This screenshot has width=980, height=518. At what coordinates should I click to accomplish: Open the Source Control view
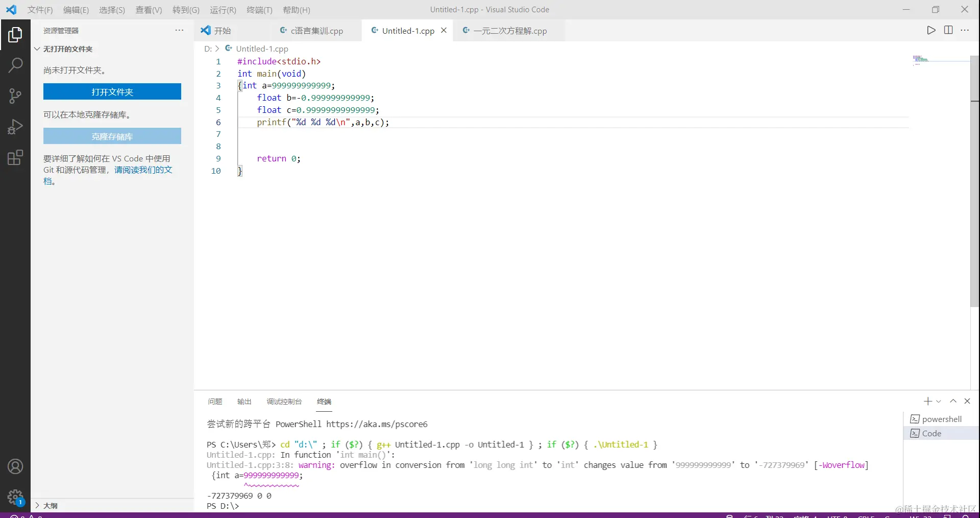[x=15, y=96]
